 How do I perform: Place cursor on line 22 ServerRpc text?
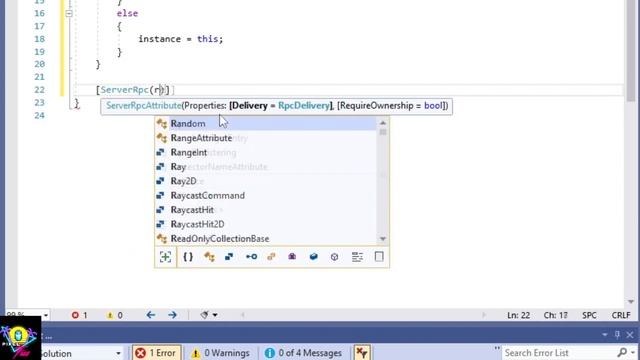pos(124,90)
